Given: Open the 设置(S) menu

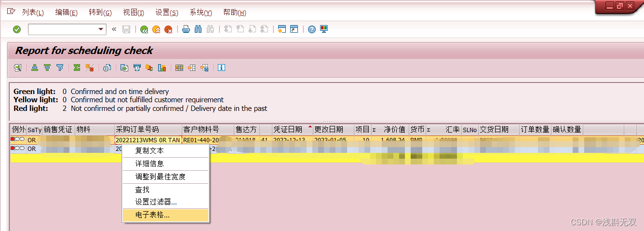Looking at the screenshot, I should (167, 13).
